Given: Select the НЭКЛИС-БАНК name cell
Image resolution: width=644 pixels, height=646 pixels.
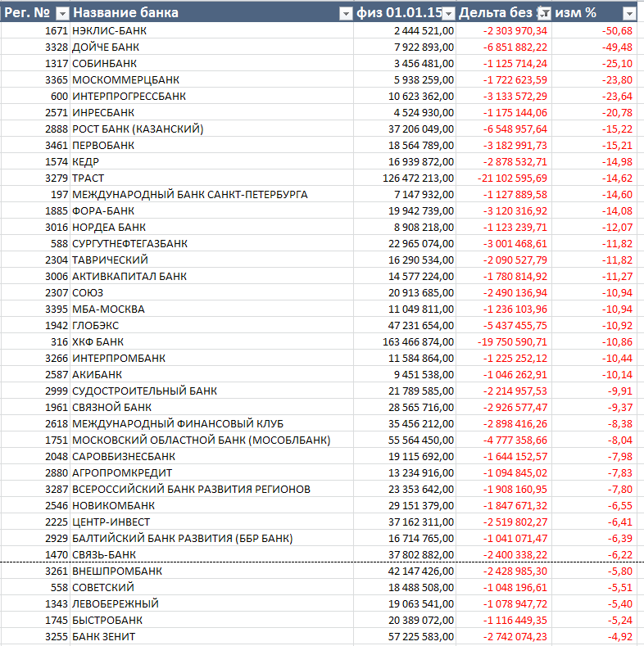Looking at the screenshot, I should [211, 30].
